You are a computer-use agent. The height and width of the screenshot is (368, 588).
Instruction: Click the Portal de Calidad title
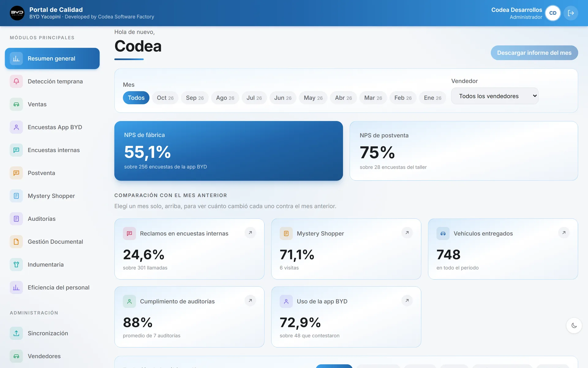(56, 10)
